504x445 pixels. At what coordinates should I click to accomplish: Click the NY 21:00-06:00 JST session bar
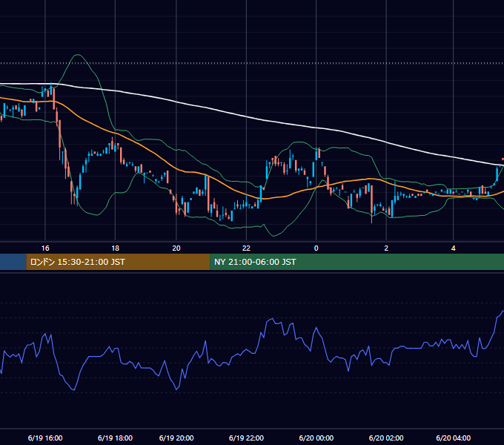pos(357,262)
